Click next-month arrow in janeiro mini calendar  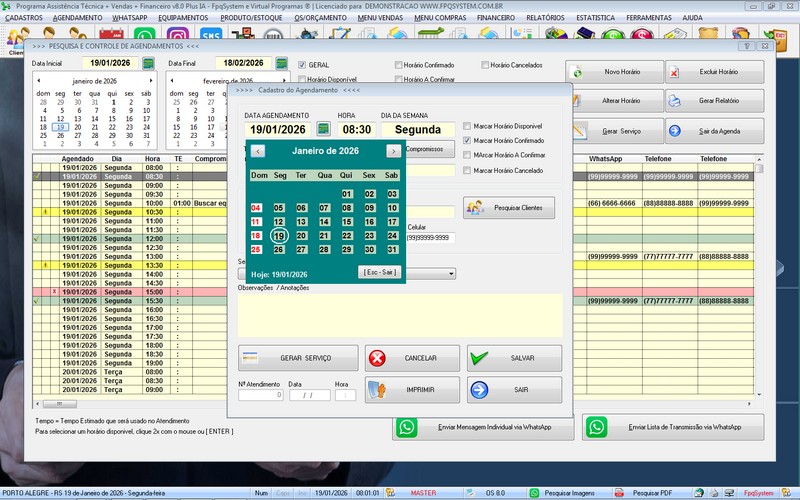[x=151, y=81]
